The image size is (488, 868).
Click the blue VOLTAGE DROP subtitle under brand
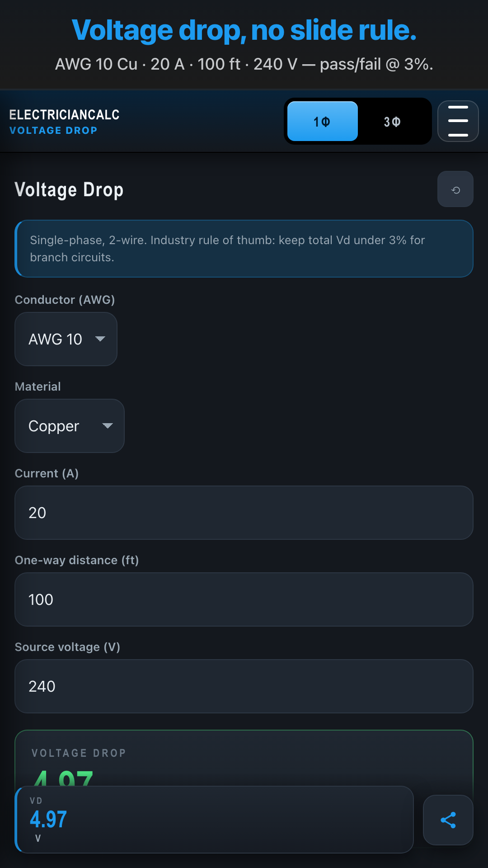pos(53,131)
